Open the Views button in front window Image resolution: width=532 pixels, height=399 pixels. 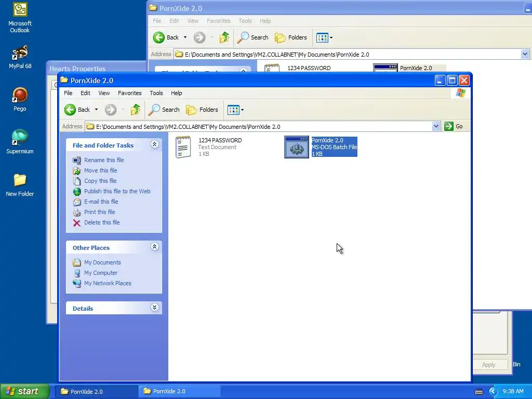(233, 110)
